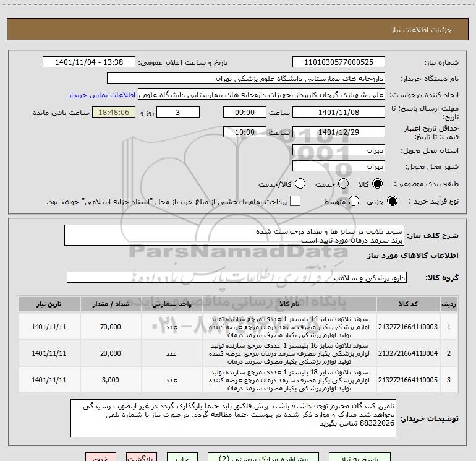This screenshot has width=476, height=461.
Task: Click the need date in row 3
Action: tap(49, 380)
